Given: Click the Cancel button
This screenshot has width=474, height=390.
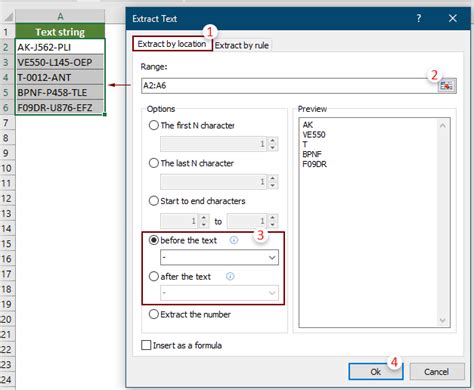Looking at the screenshot, I should point(436,371).
